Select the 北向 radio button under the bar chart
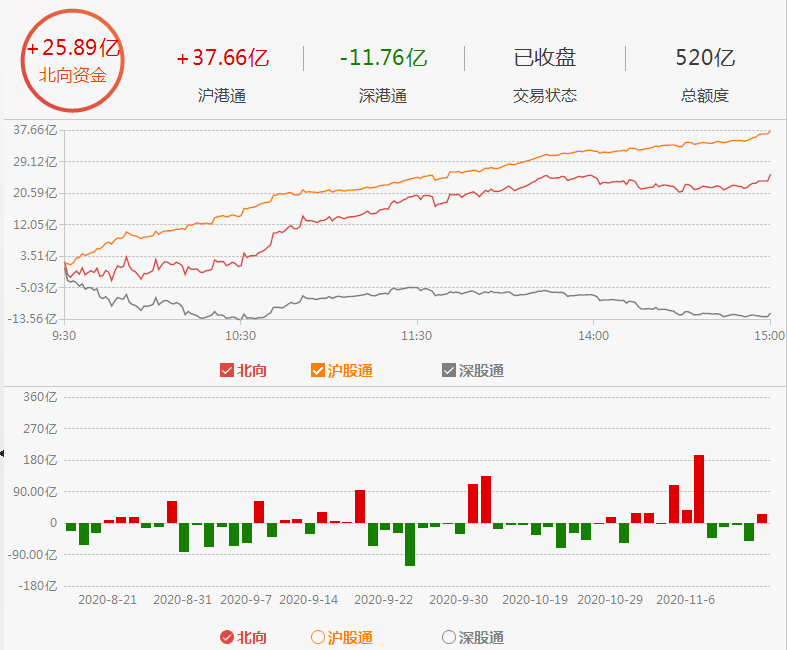 pos(227,637)
